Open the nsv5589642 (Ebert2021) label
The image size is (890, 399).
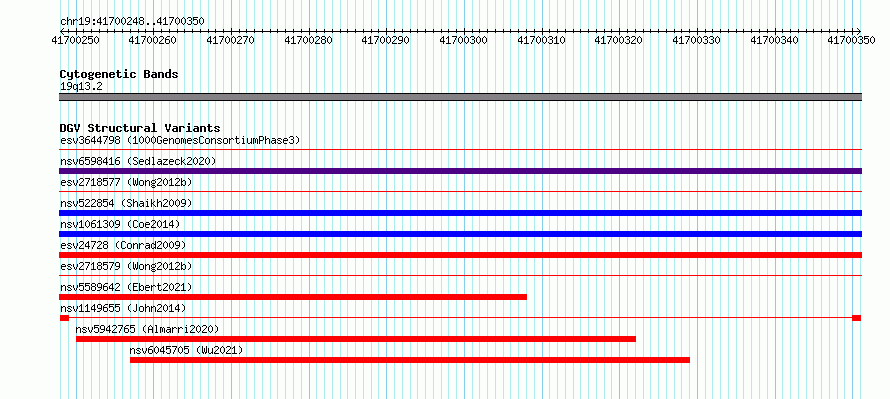click(x=126, y=287)
